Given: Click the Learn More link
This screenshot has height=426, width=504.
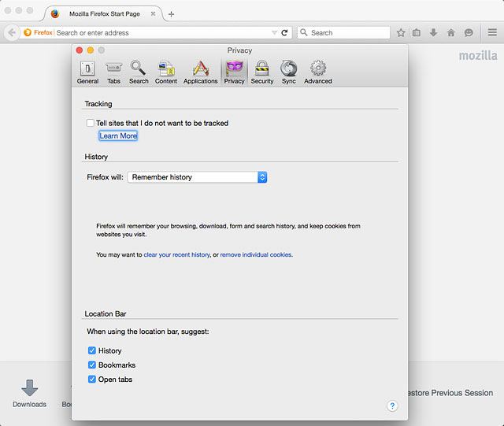Looking at the screenshot, I should point(118,135).
